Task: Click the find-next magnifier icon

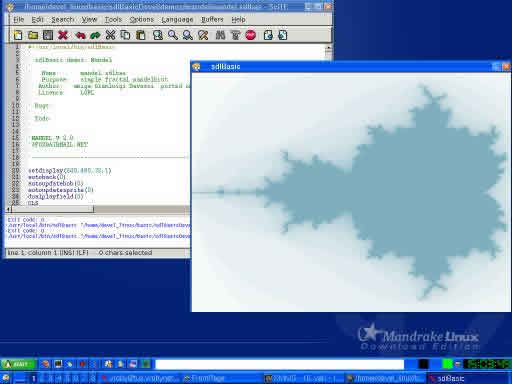Action: [x=188, y=35]
